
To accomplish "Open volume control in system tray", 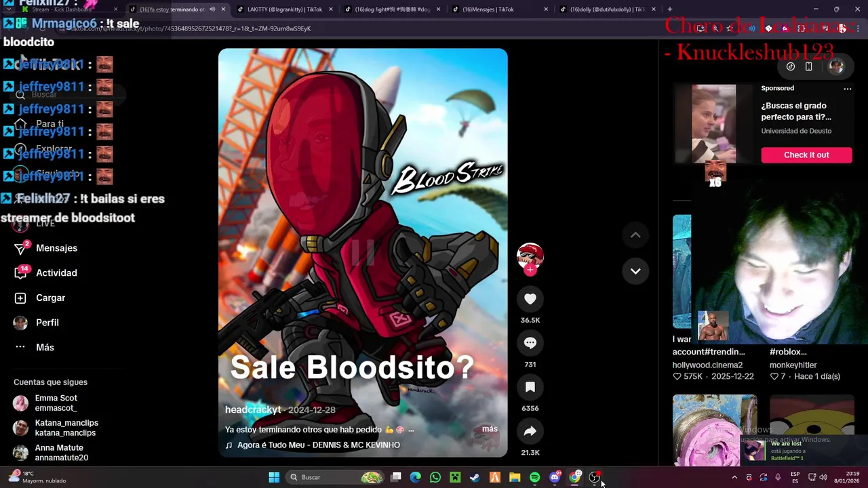I will tap(823, 477).
